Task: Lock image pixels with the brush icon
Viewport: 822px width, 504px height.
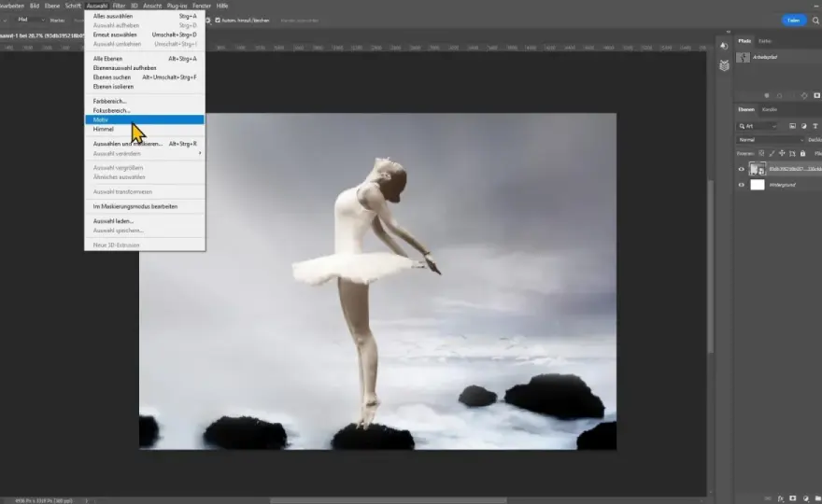Action: pos(772,153)
